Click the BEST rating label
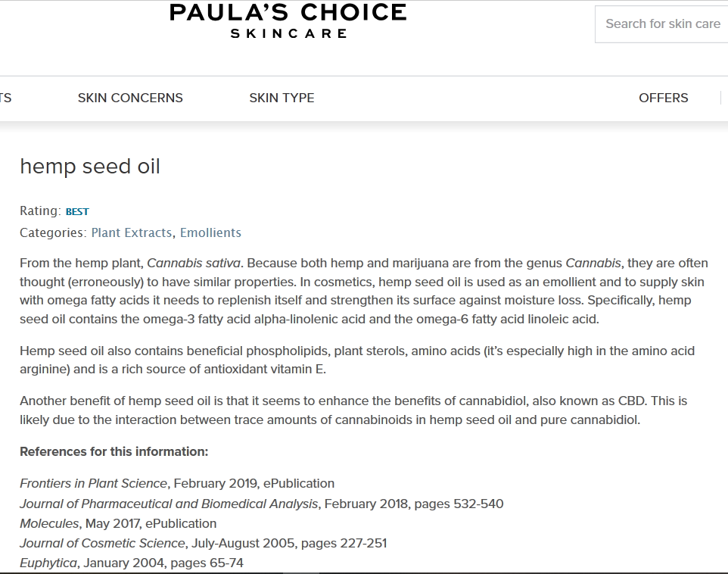 point(77,212)
